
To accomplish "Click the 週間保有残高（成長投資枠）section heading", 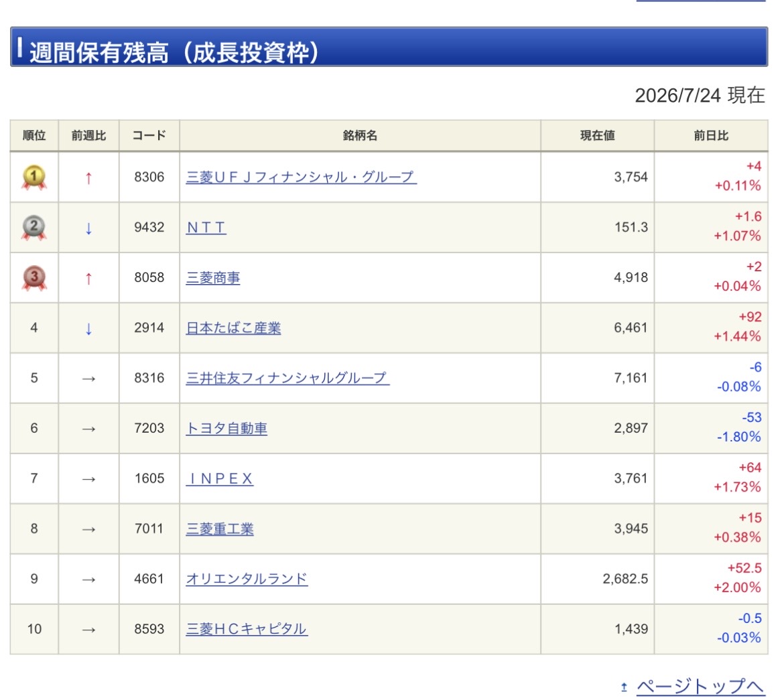I will (389, 47).
